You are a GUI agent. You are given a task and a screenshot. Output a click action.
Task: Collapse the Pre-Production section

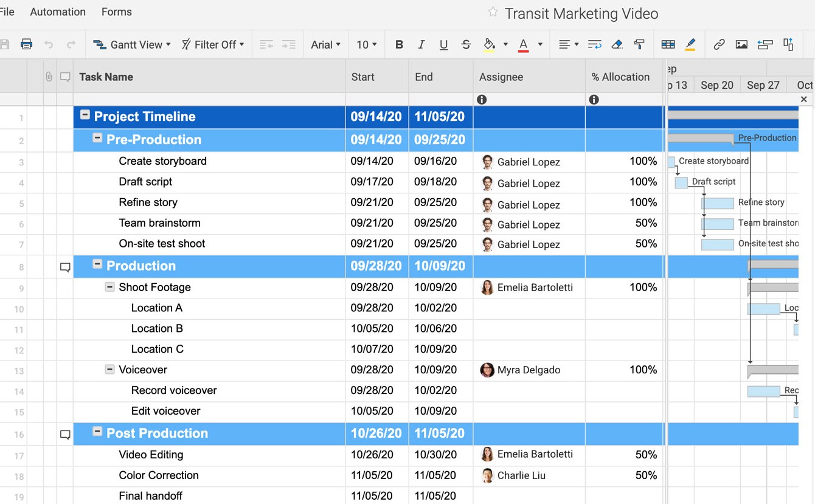pyautogui.click(x=97, y=138)
